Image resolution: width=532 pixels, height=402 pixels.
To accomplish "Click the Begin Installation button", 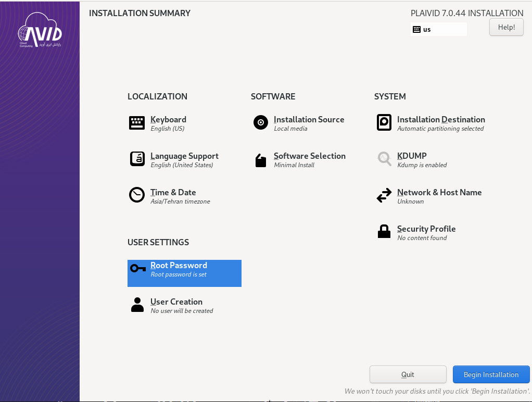I will [x=491, y=374].
